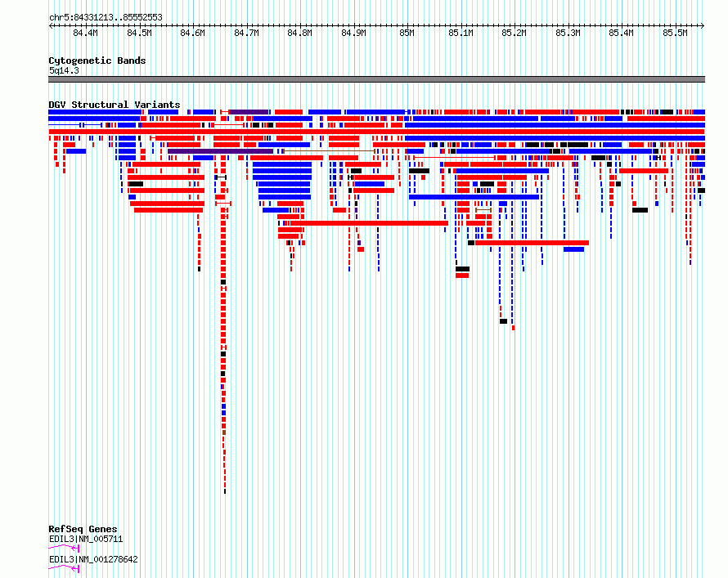728x578 pixels.
Task: Click the brown bracketed variant near 85.13M
Action: click(x=483, y=210)
